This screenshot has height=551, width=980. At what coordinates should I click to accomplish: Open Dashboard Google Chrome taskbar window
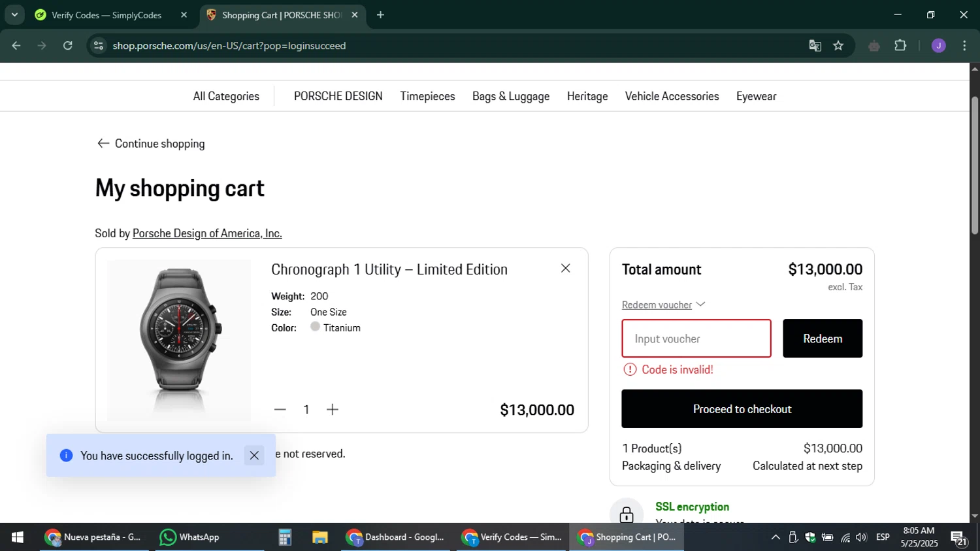[x=395, y=537]
